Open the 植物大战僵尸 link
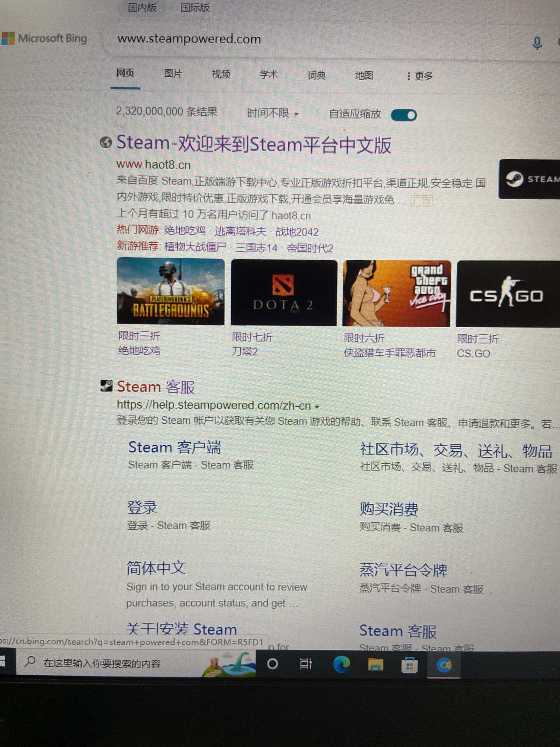The width and height of the screenshot is (560, 747). [x=195, y=247]
